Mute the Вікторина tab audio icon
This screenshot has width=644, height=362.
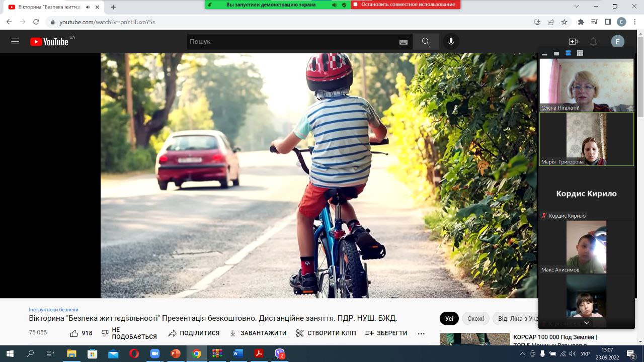(89, 7)
